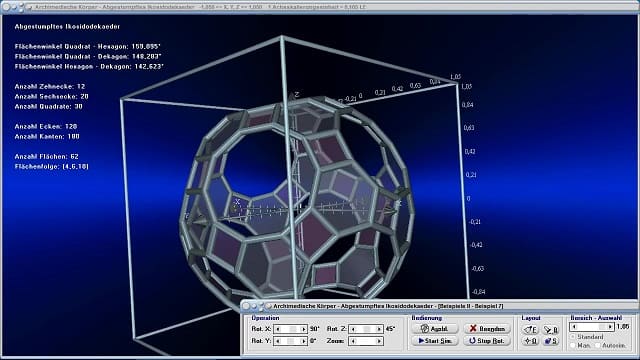The image size is (640, 360).
Task: Click the Z axis label in 3D view
Action: 297,95
